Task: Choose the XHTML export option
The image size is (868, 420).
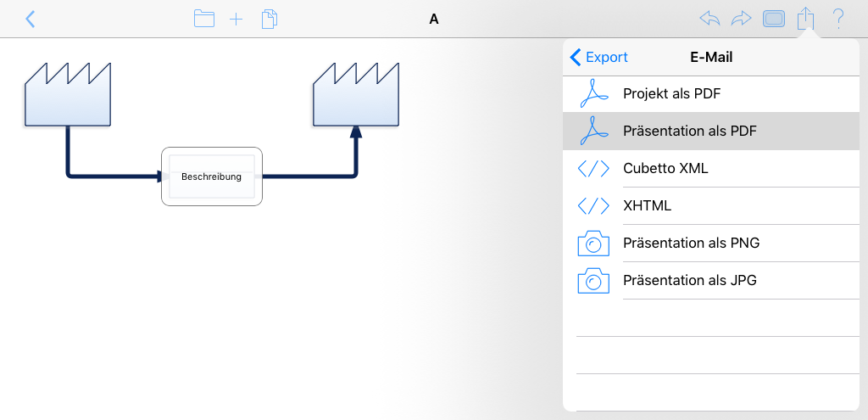Action: pyautogui.click(x=711, y=205)
